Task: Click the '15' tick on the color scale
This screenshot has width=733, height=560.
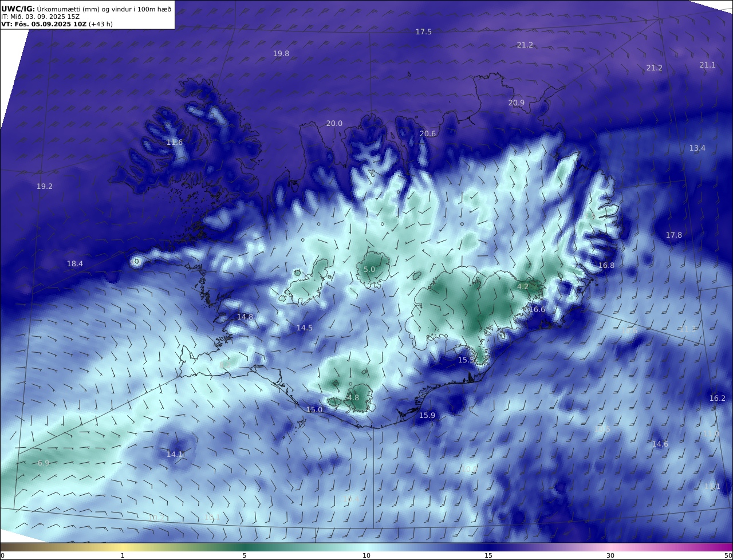Action: click(x=488, y=555)
